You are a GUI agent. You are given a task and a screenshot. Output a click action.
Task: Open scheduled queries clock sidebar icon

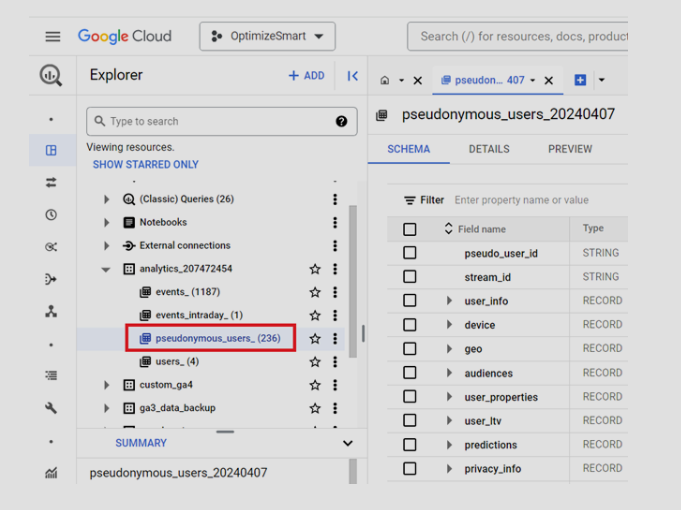pyautogui.click(x=51, y=215)
